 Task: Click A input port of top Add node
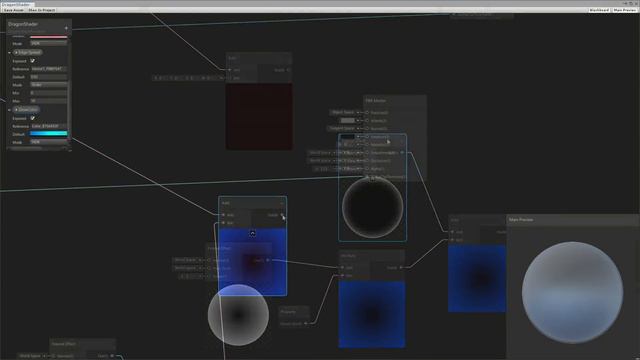coord(229,70)
